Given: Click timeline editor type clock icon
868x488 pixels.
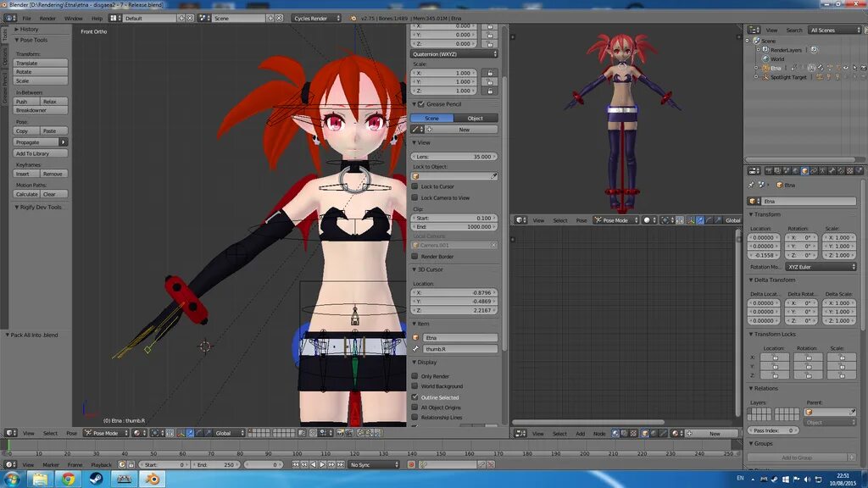Looking at the screenshot, I should 10,465.
